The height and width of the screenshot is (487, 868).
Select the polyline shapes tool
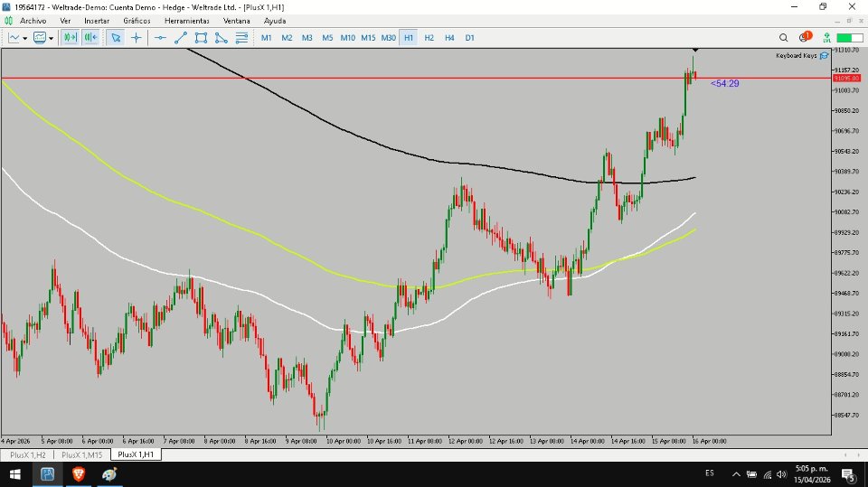[x=221, y=38]
